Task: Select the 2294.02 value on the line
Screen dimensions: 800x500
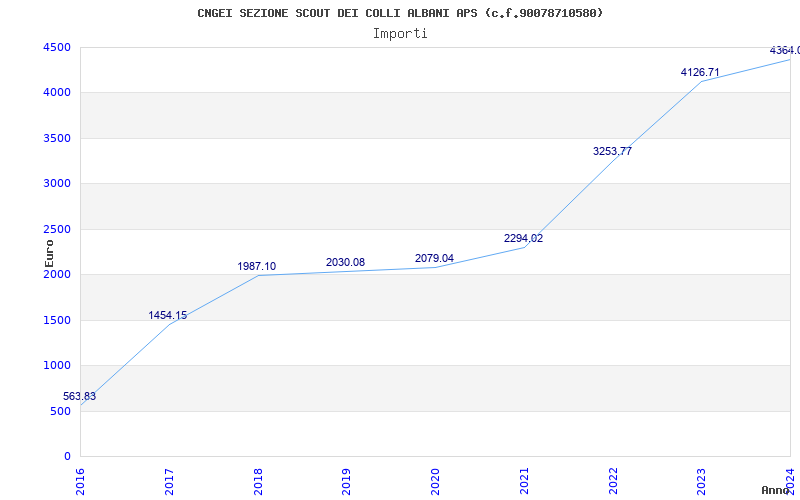Action: pos(523,238)
